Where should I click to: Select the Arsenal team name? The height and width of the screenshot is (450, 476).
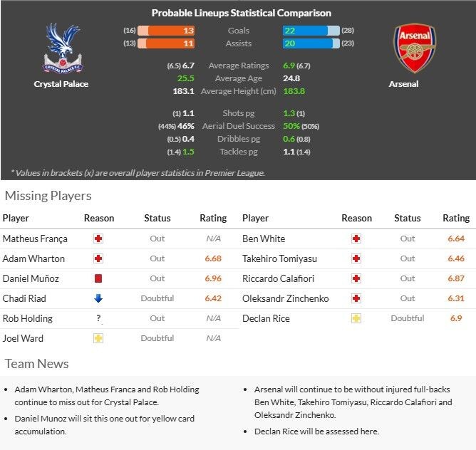pos(403,84)
